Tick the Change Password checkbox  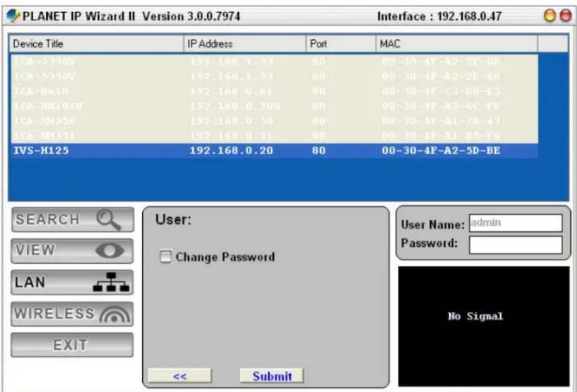pos(166,256)
